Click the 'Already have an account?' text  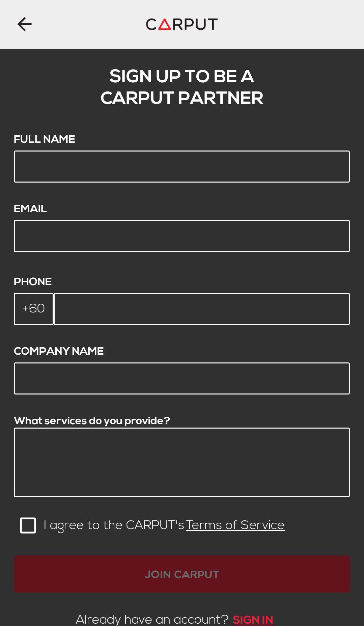point(152,620)
